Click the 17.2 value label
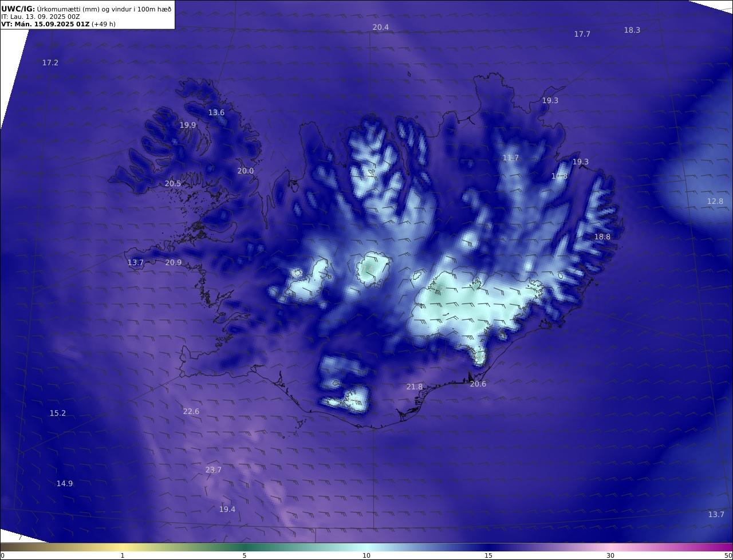 point(50,63)
